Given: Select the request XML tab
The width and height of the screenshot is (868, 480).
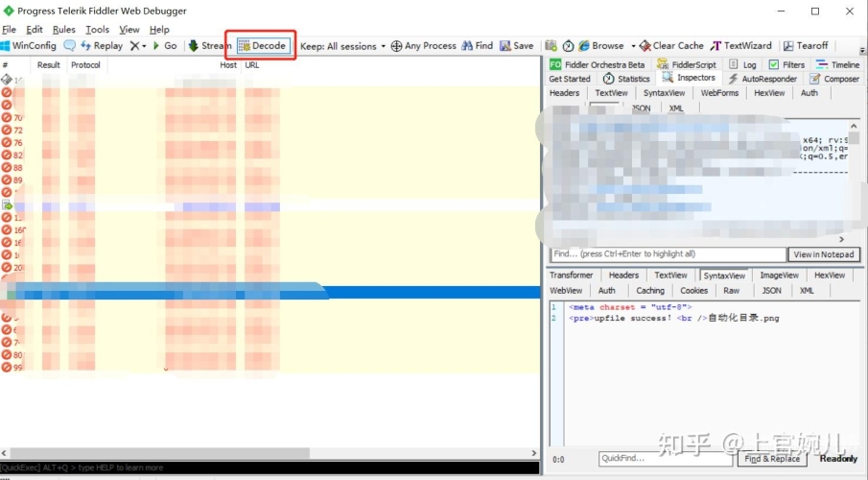Looking at the screenshot, I should [676, 108].
